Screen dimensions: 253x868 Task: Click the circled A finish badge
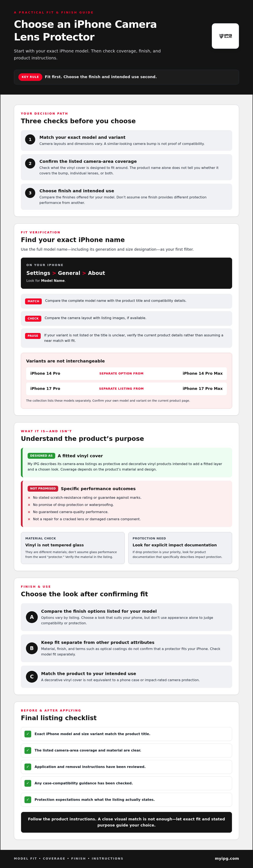click(32, 617)
